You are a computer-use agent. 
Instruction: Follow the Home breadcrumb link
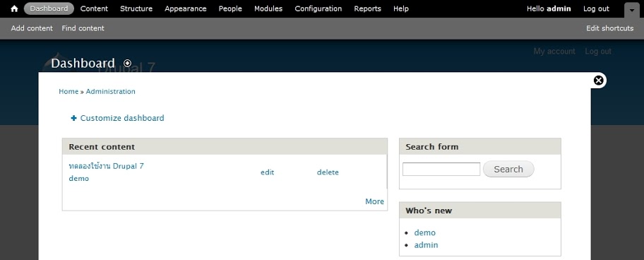(68, 92)
